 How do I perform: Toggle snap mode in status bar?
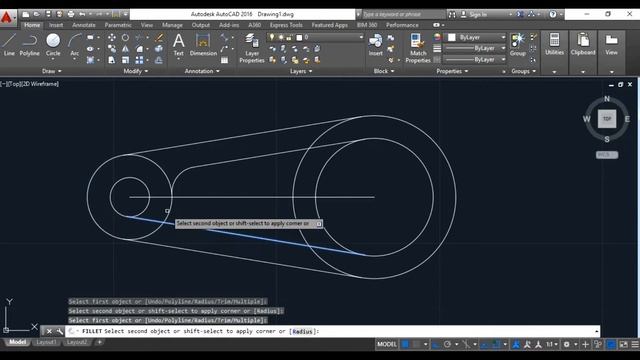[416, 344]
